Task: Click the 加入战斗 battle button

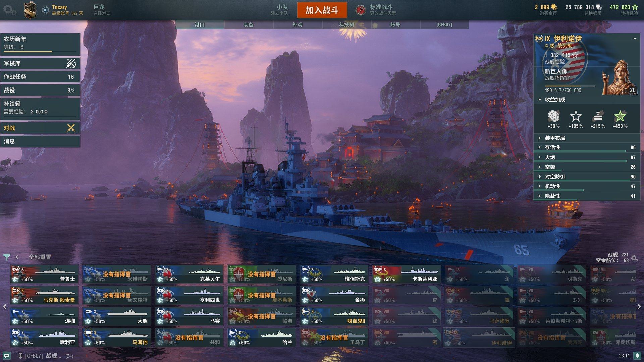Action: [x=322, y=10]
